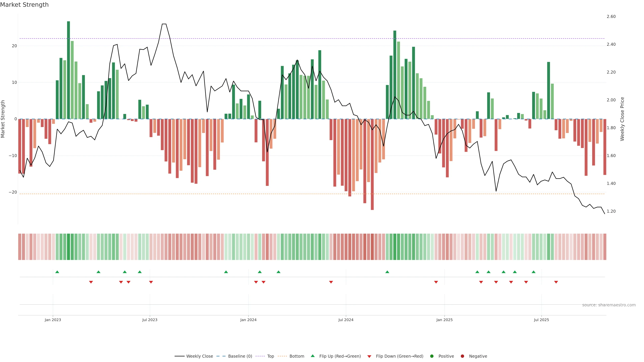Image resolution: width=644 pixels, height=362 pixels.
Task: Click the dark red Negative circle in legend
Action: pos(462,356)
